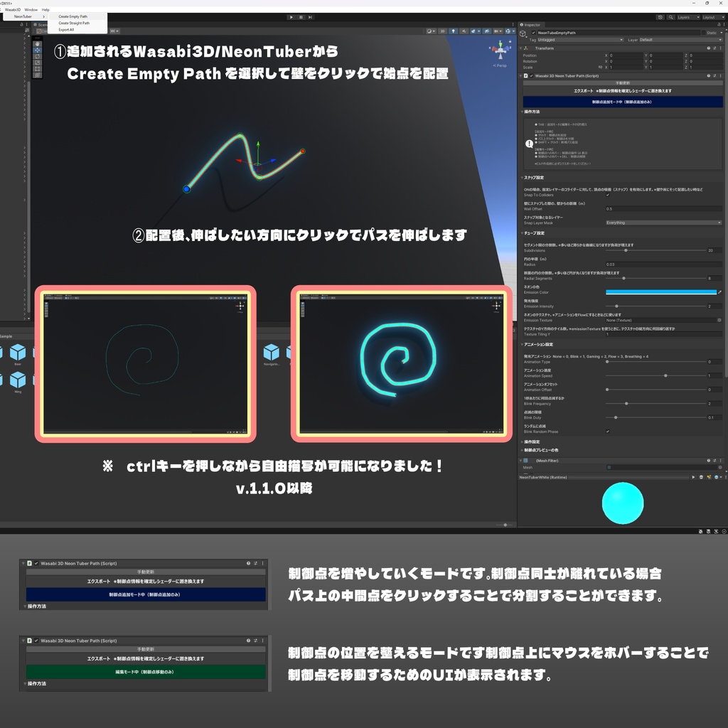Click the Wall Offset field
This screenshot has height=728, width=728.
pos(663,209)
